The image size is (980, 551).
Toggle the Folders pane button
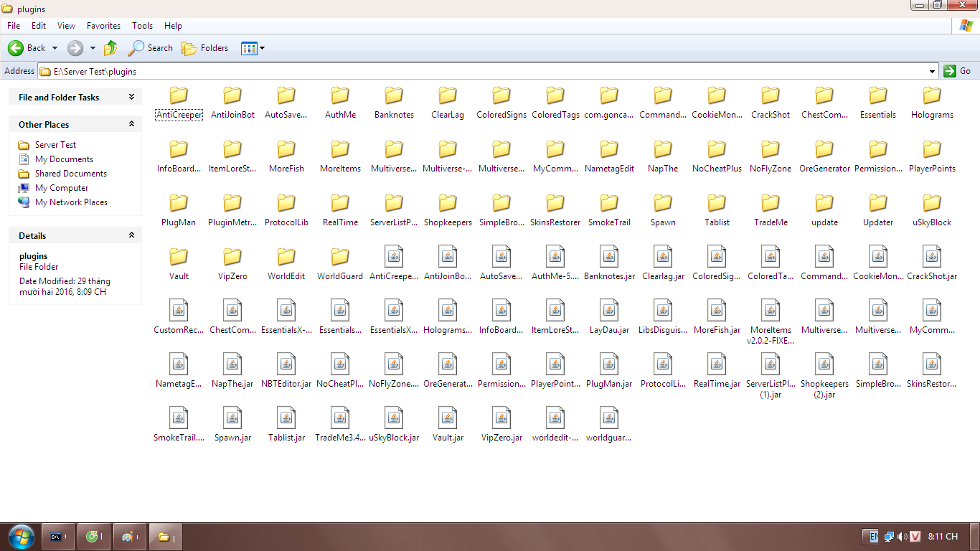click(204, 48)
